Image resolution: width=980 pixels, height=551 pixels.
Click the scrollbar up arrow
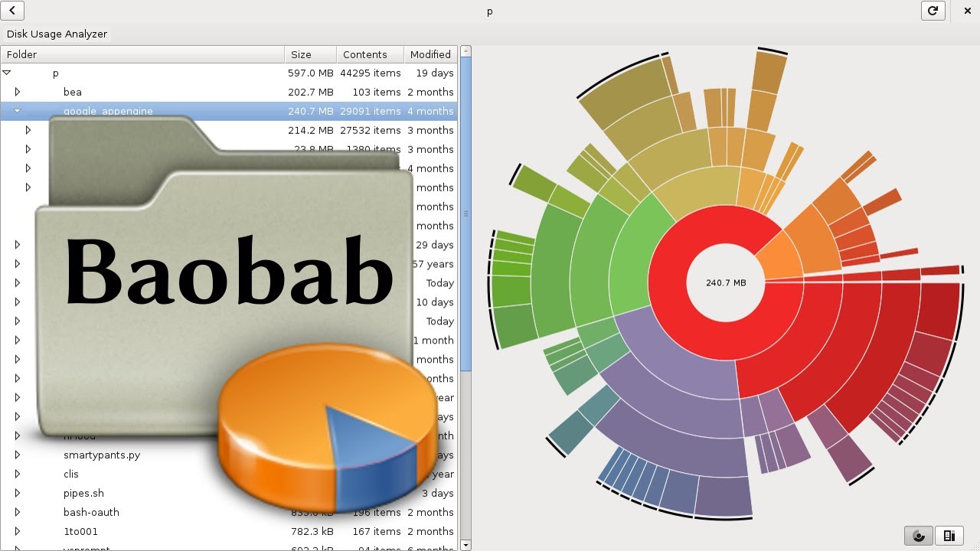(465, 51)
